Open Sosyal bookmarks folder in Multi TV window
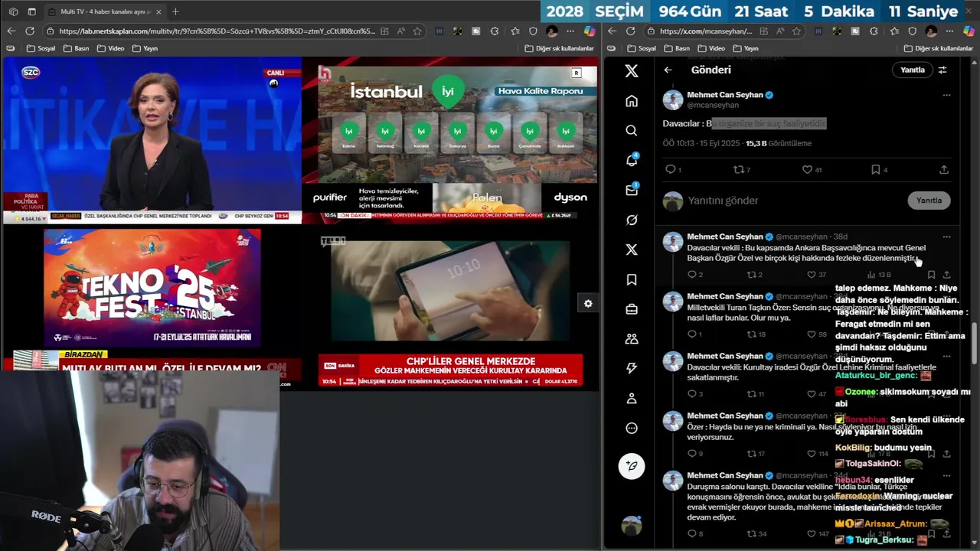The width and height of the screenshot is (980, 551). click(x=42, y=48)
